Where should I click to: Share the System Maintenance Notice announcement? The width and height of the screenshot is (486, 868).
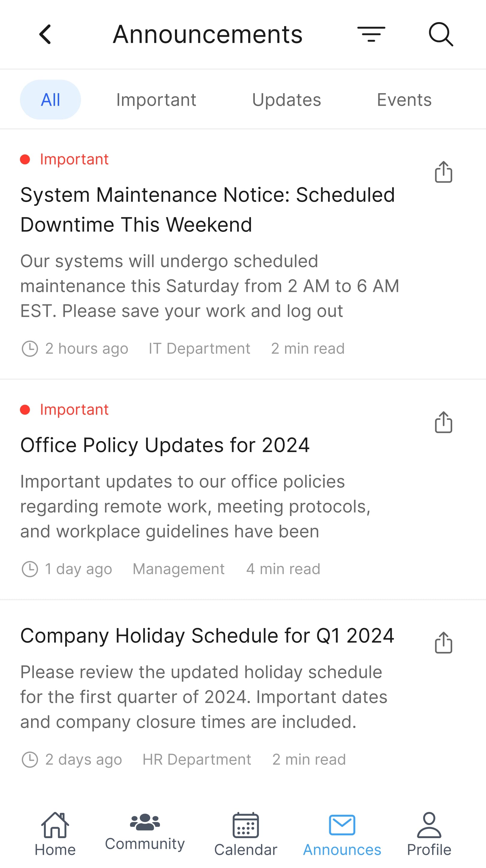coord(443,172)
